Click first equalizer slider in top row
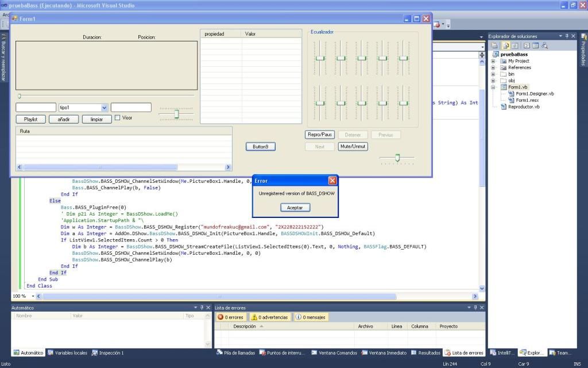The width and height of the screenshot is (588, 368). coord(320,58)
